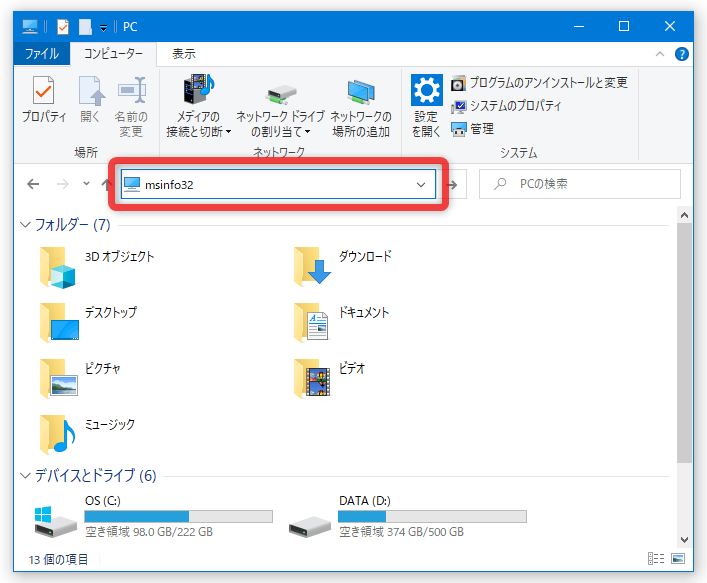Click 管理 (Manage) in System group
Screen dimensions: 707x583
(472, 129)
